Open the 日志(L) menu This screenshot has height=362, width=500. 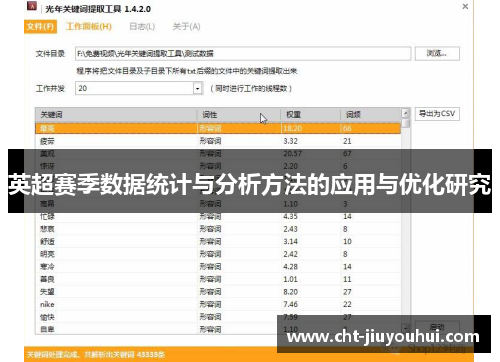[142, 27]
